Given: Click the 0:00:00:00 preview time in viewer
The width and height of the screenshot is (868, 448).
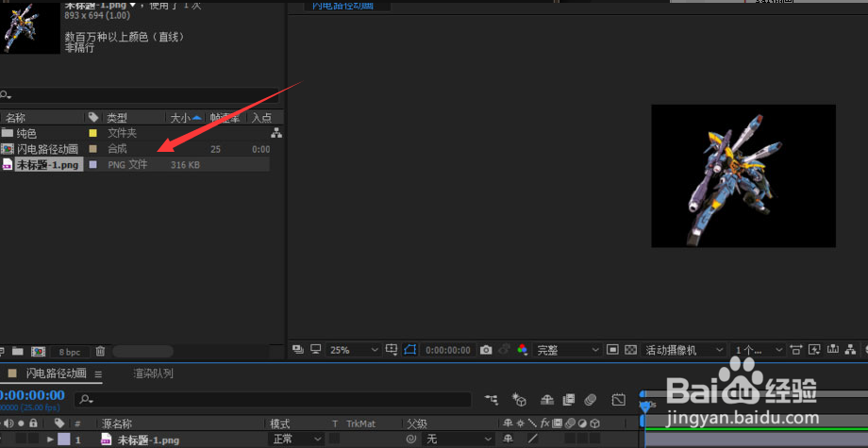Looking at the screenshot, I should click(x=448, y=350).
